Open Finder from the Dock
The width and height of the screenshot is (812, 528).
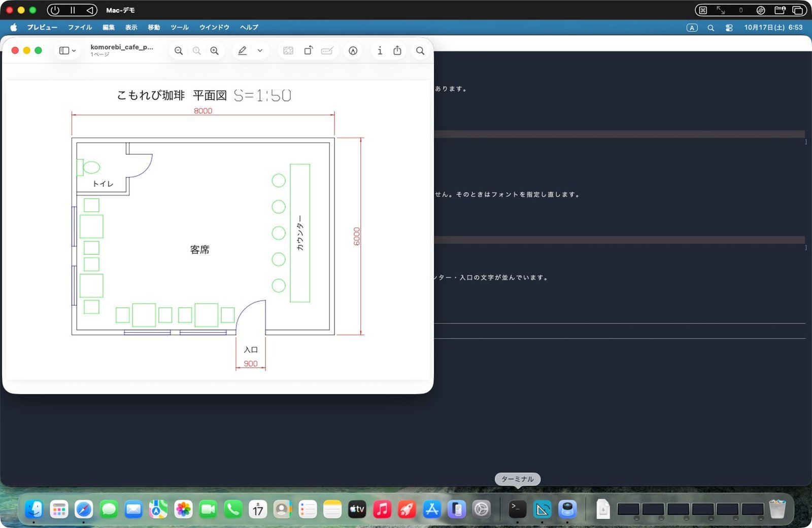[34, 509]
